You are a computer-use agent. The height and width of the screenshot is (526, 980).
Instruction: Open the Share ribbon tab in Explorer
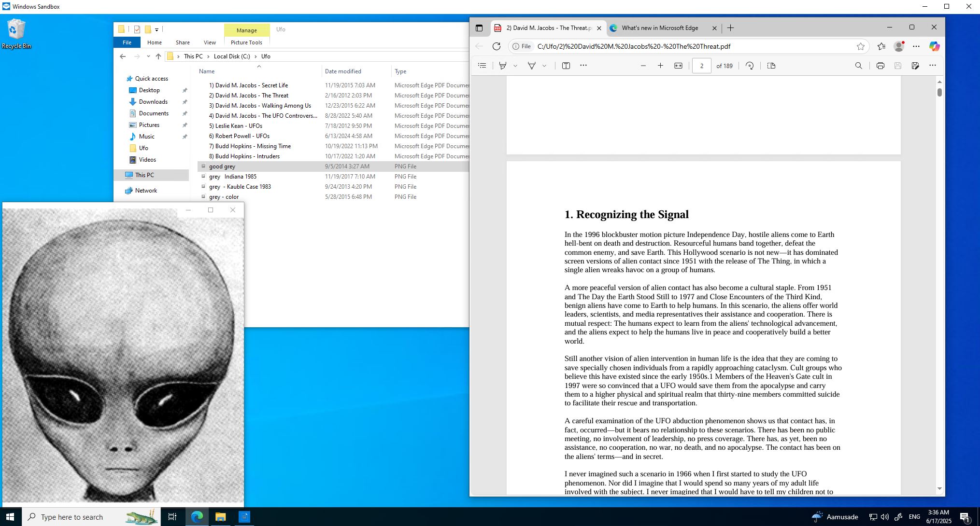(x=183, y=42)
